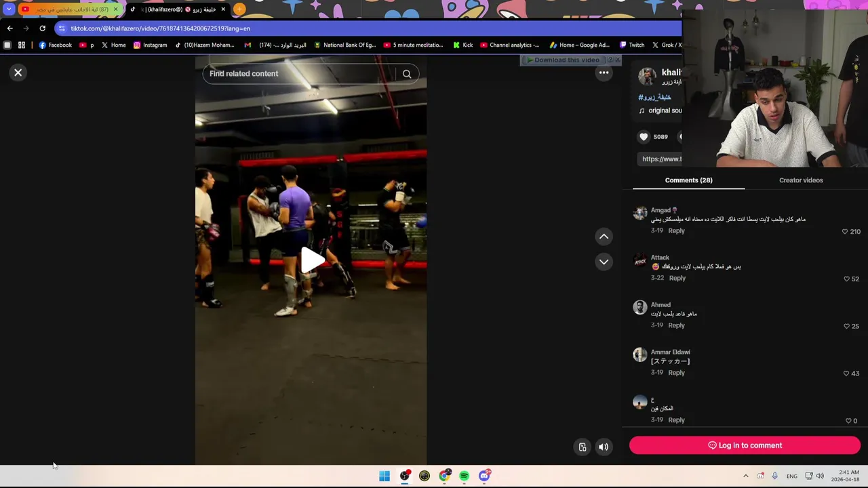Like Amgad's comment with 210 likes
Screen dimensions: 868x488
[845, 232]
